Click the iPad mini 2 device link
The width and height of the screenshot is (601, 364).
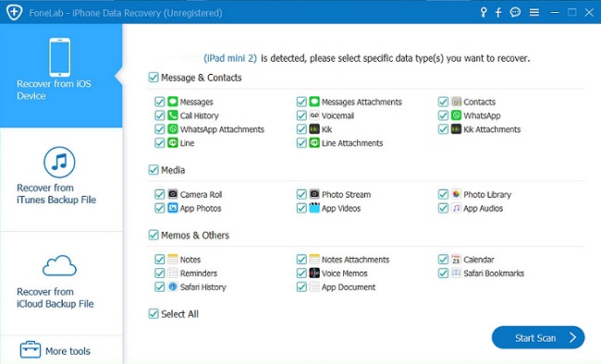tap(230, 58)
